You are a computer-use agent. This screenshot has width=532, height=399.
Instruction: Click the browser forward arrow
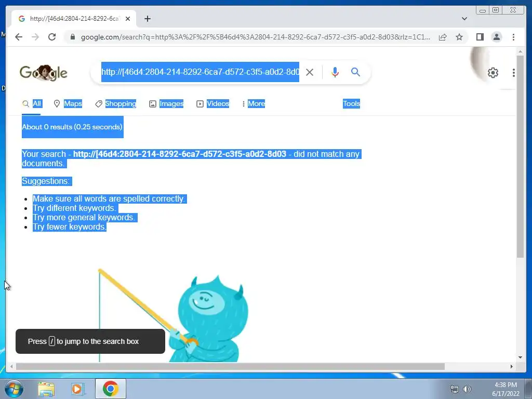tap(35, 37)
